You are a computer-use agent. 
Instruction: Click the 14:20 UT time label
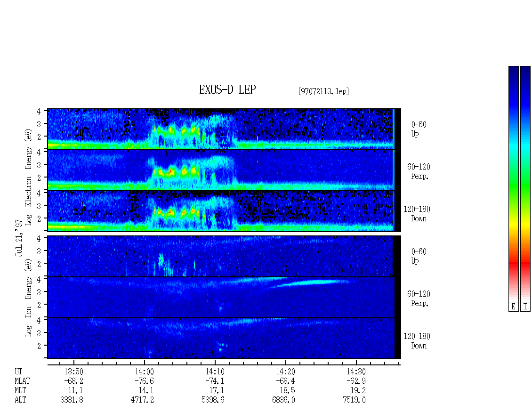click(x=285, y=372)
